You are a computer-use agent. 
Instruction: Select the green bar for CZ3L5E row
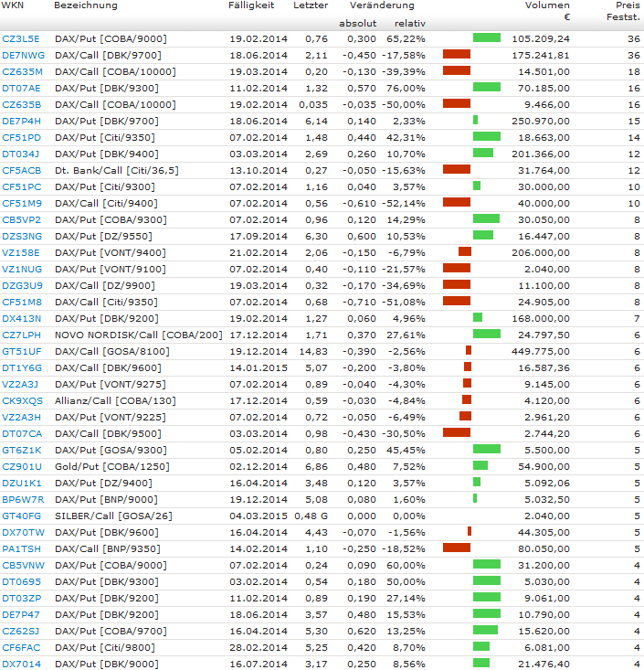click(x=487, y=37)
